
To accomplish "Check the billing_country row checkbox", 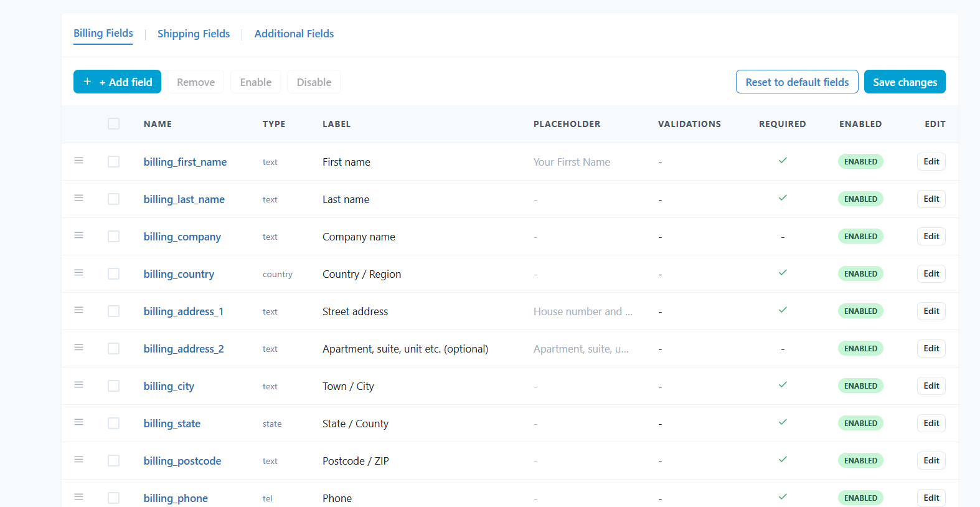I will point(113,274).
